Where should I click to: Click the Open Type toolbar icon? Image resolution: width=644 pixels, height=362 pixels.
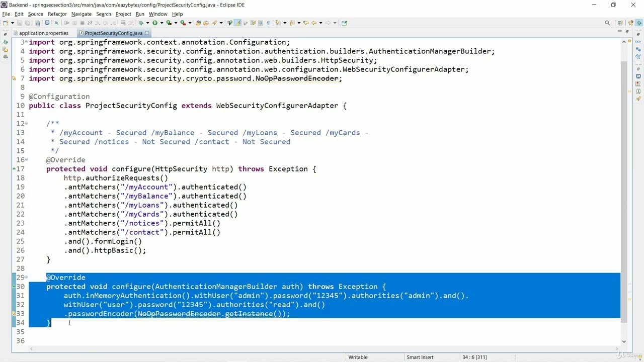pos(198,23)
